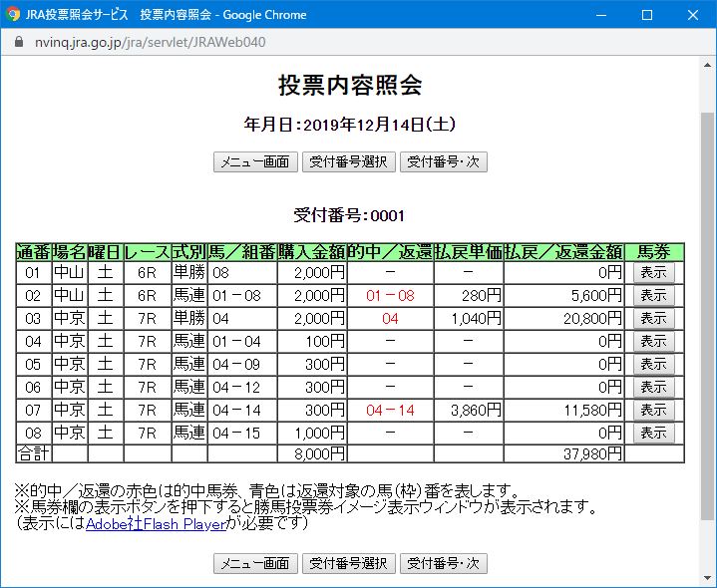This screenshot has width=717, height=588.
Task: Click the 04－15 combination cell
Action: click(x=242, y=433)
